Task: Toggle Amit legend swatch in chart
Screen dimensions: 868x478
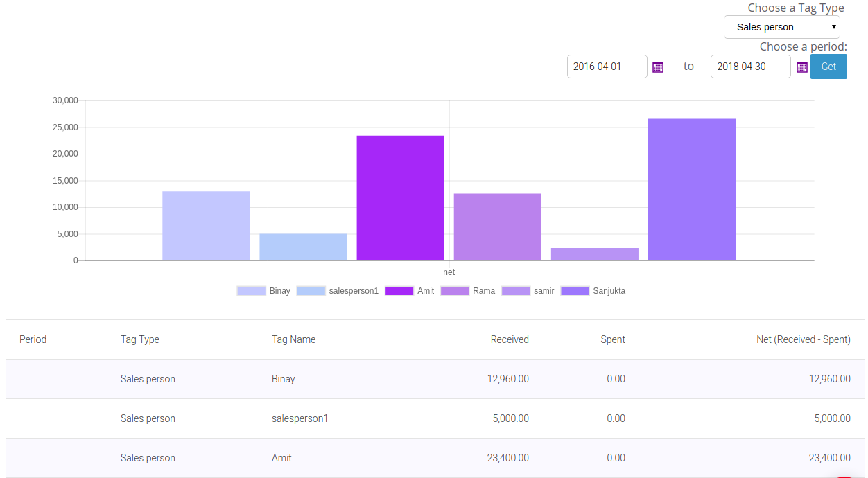Action: [x=399, y=291]
